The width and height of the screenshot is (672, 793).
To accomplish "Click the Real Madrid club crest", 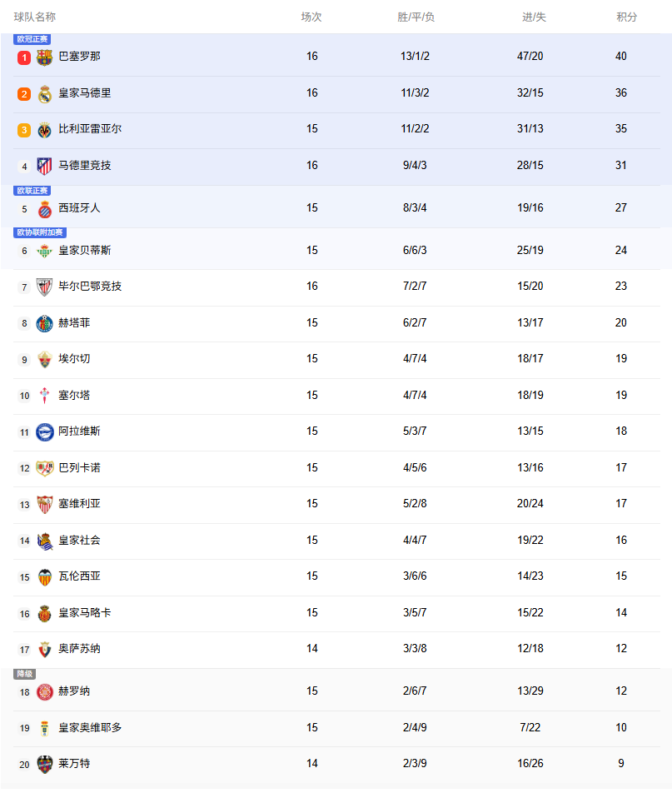I will tap(45, 94).
